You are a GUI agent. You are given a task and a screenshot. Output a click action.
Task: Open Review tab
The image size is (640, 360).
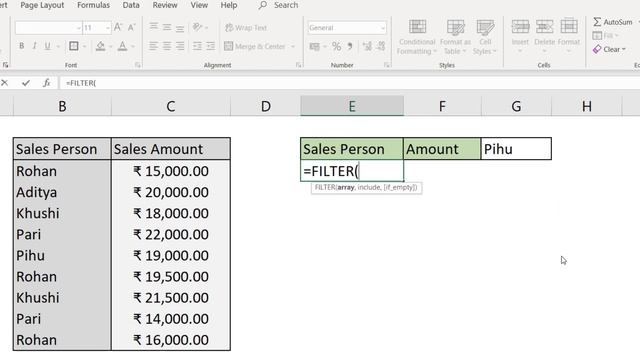(165, 5)
